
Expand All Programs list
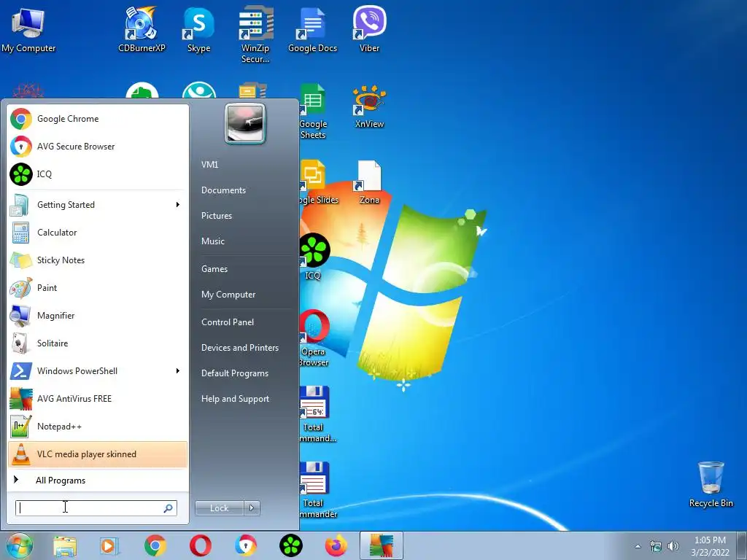(x=98, y=481)
